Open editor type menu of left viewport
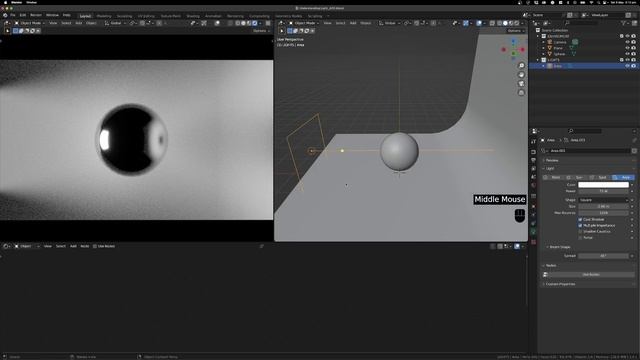Screen dimensions: 640x360 click(x=7, y=23)
